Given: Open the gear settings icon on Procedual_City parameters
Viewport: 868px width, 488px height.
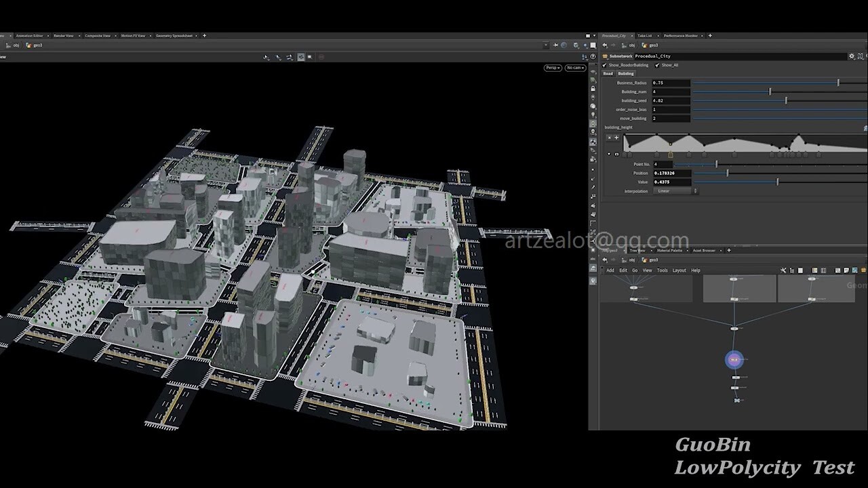Looking at the screenshot, I should [851, 56].
